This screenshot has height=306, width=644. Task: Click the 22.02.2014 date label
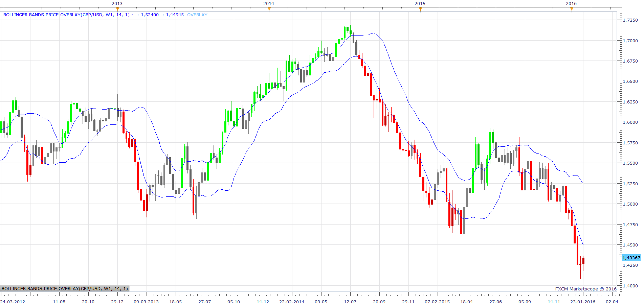[292, 302]
